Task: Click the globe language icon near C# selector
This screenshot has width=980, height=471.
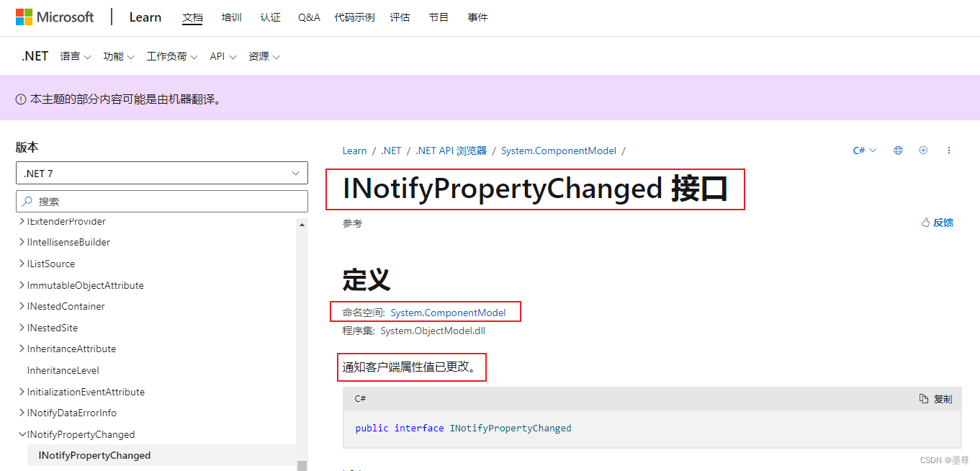Action: coord(897,150)
